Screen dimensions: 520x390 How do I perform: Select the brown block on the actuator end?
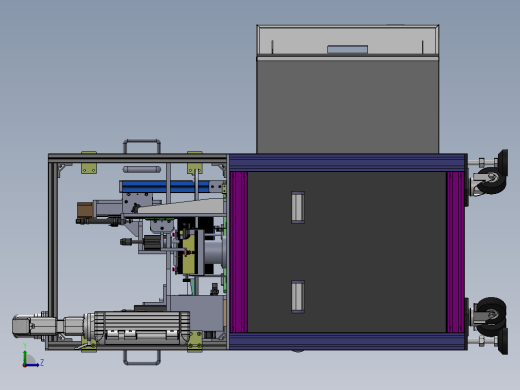(85, 210)
